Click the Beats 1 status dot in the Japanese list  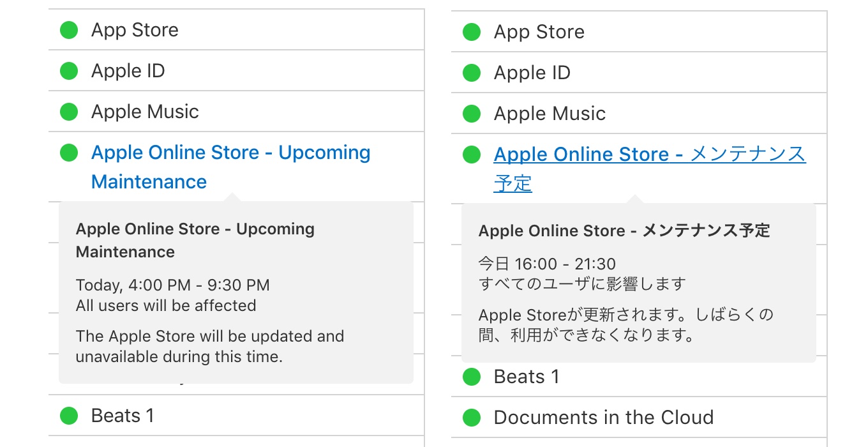point(472,377)
